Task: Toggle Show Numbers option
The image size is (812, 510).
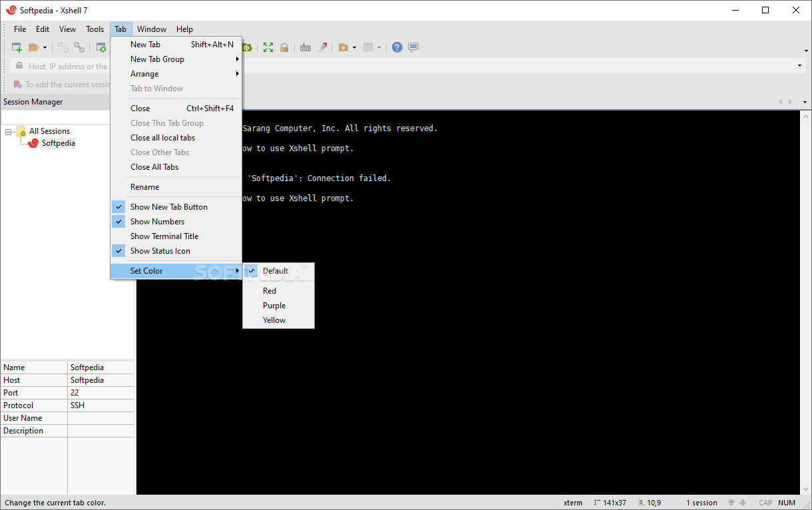Action: coord(176,222)
